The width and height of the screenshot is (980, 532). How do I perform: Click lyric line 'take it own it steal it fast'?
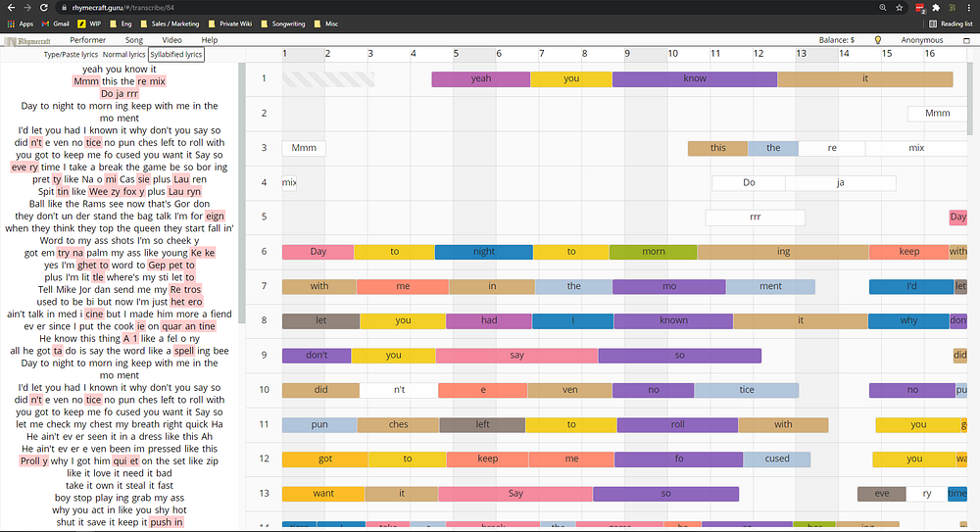coord(120,486)
